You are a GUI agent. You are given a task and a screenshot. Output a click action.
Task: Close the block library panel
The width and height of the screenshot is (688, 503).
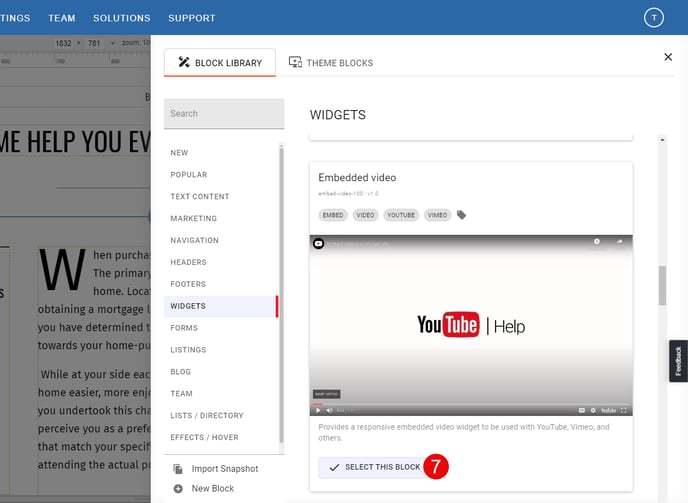[x=668, y=57]
